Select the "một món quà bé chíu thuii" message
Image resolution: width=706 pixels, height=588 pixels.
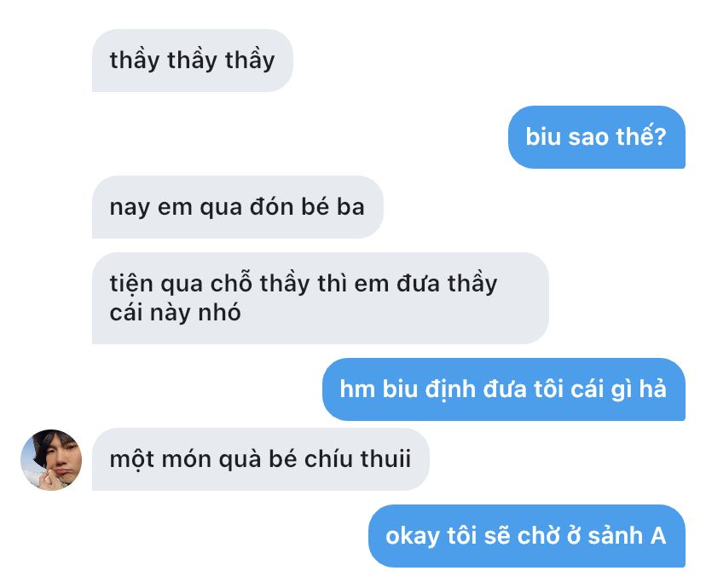point(261,459)
